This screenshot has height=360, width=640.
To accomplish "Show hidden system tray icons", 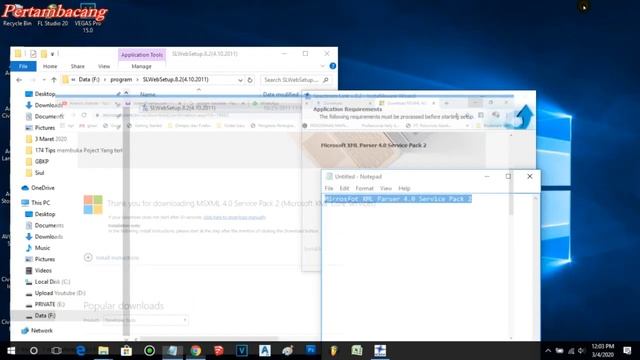I will click(x=548, y=351).
